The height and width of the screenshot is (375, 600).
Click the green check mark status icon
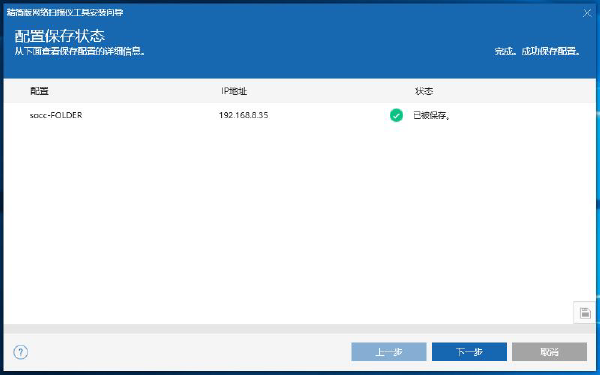tap(396, 115)
